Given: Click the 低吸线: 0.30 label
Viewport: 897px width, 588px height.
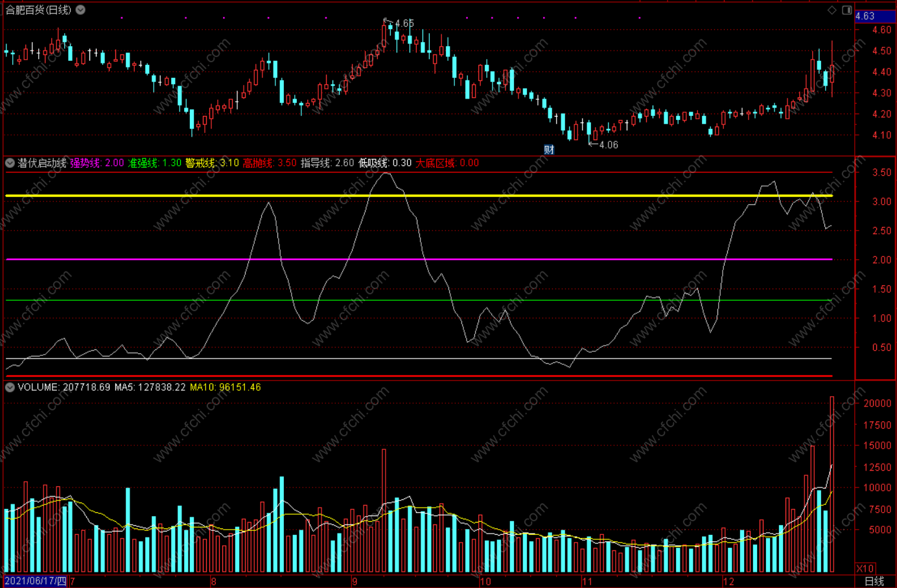Looking at the screenshot, I should pyautogui.click(x=385, y=163).
